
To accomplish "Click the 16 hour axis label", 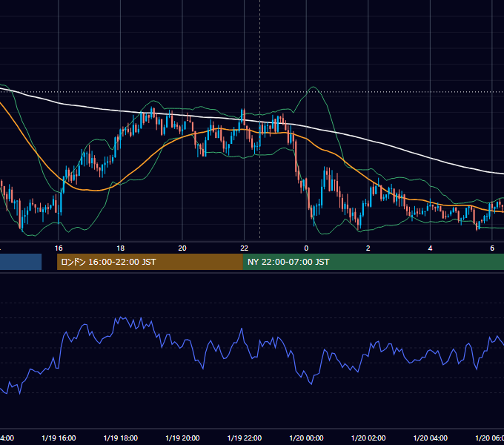I will [x=59, y=248].
